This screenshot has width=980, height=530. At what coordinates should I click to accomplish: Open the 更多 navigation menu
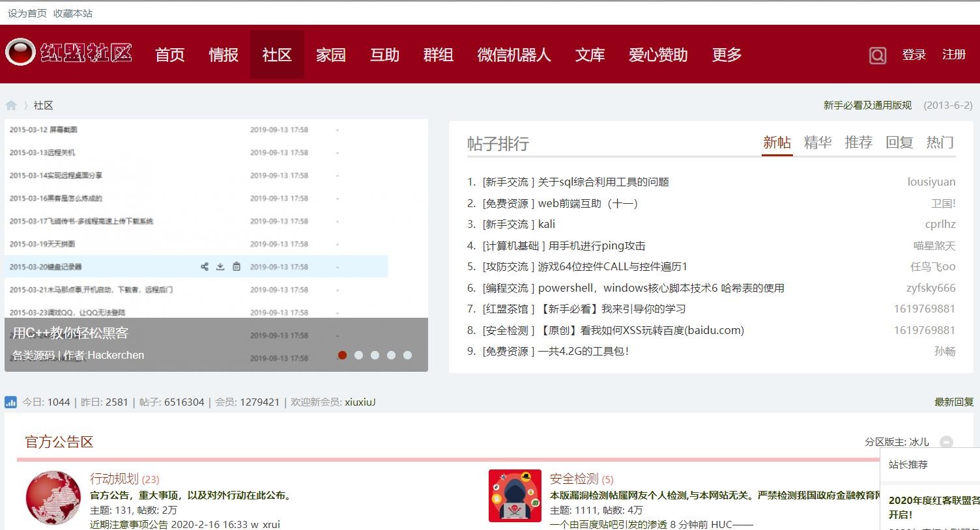tap(727, 55)
